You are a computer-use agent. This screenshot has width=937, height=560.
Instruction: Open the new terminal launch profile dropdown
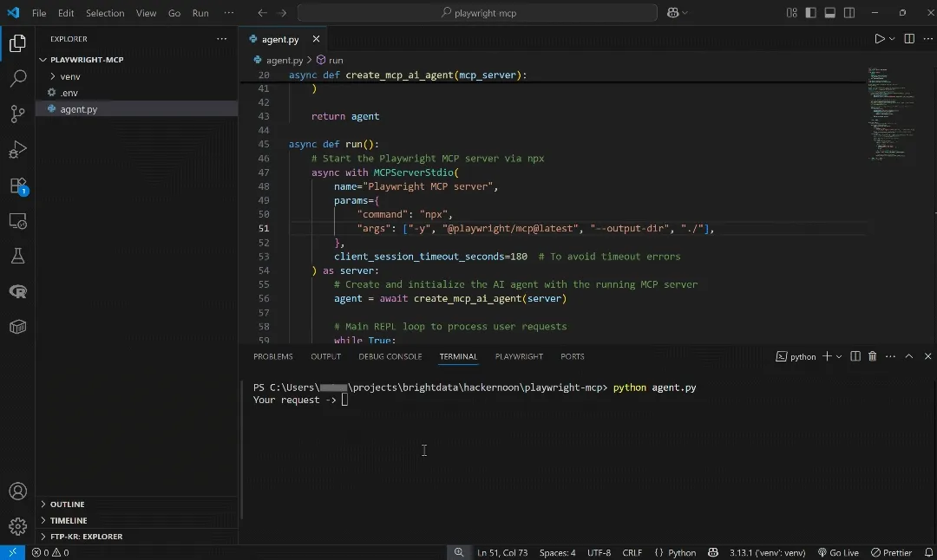click(x=839, y=356)
